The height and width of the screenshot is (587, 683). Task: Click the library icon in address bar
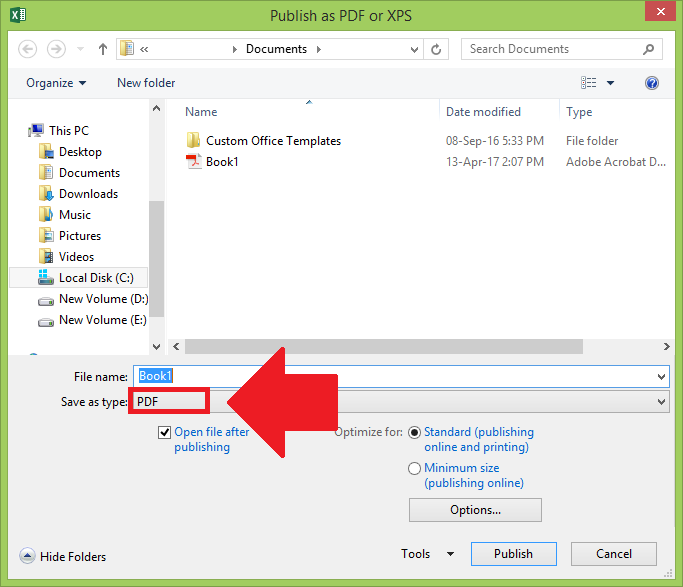tap(127, 48)
